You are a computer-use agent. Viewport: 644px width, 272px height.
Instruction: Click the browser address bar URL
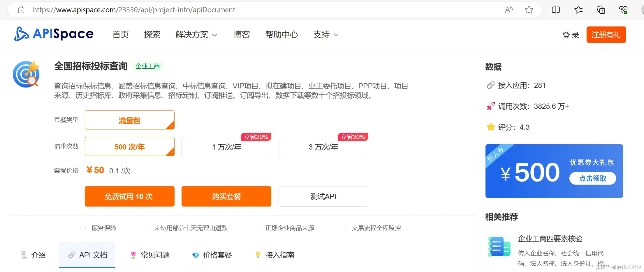click(x=134, y=10)
